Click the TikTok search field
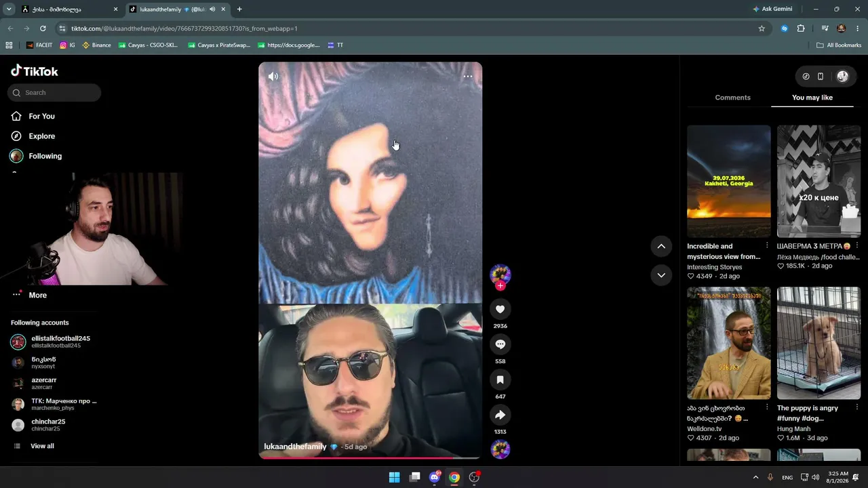868x488 pixels. tap(54, 93)
